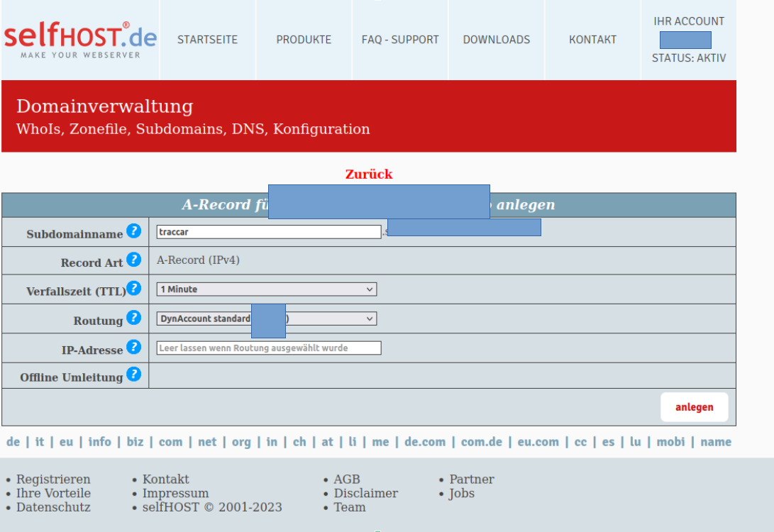Open the PRODUKTE menu item

tap(304, 40)
